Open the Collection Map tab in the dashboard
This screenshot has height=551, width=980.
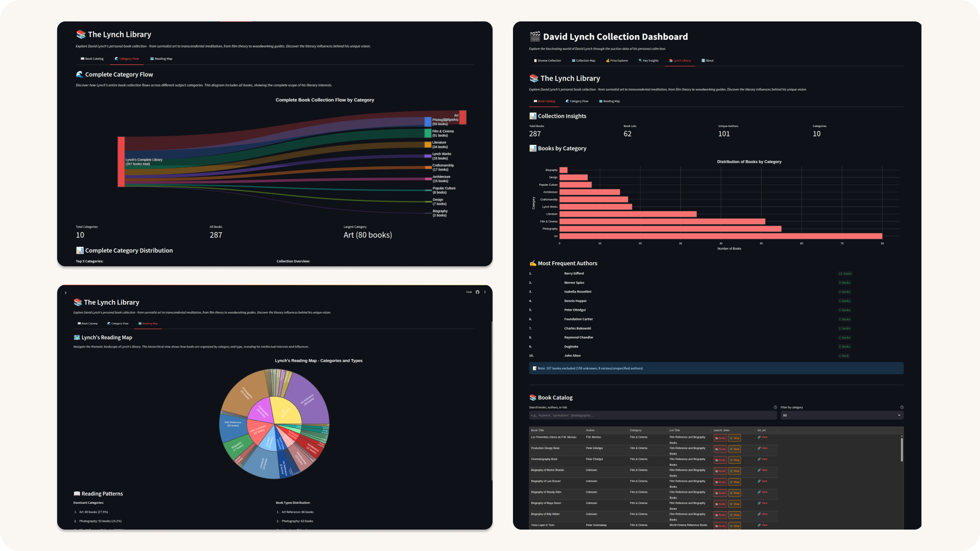click(583, 61)
